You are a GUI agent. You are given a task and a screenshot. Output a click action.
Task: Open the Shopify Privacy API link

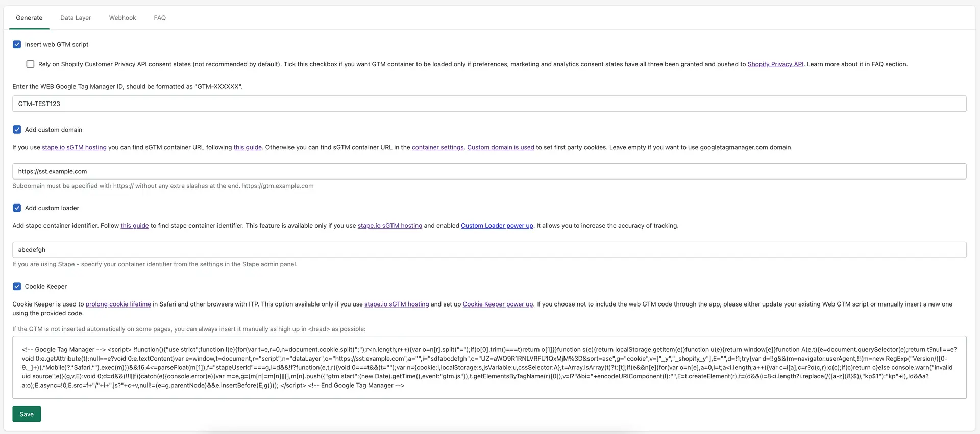click(775, 64)
